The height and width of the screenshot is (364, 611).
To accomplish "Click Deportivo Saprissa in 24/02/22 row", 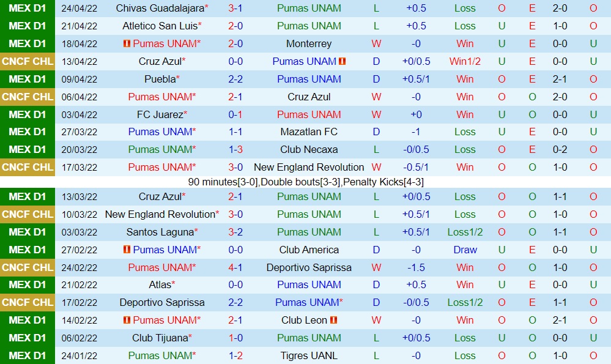I will point(309,267).
